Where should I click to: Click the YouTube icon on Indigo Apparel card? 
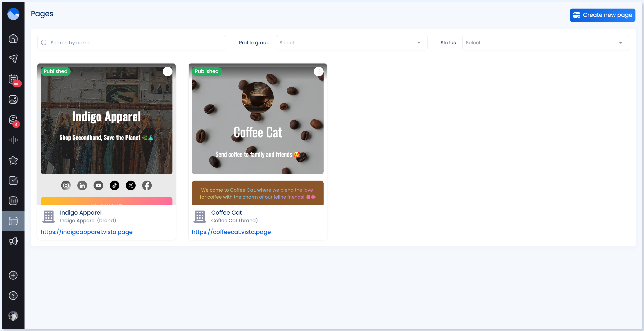click(98, 185)
